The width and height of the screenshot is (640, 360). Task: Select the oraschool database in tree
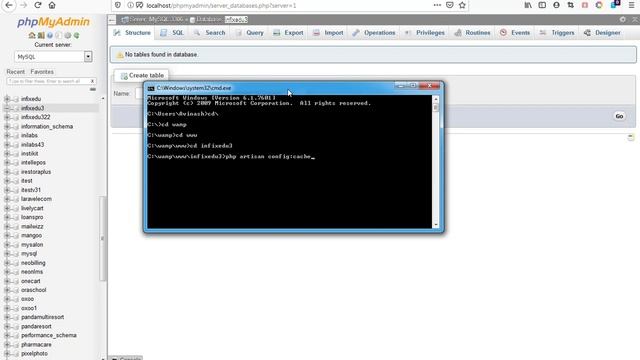click(x=33, y=290)
